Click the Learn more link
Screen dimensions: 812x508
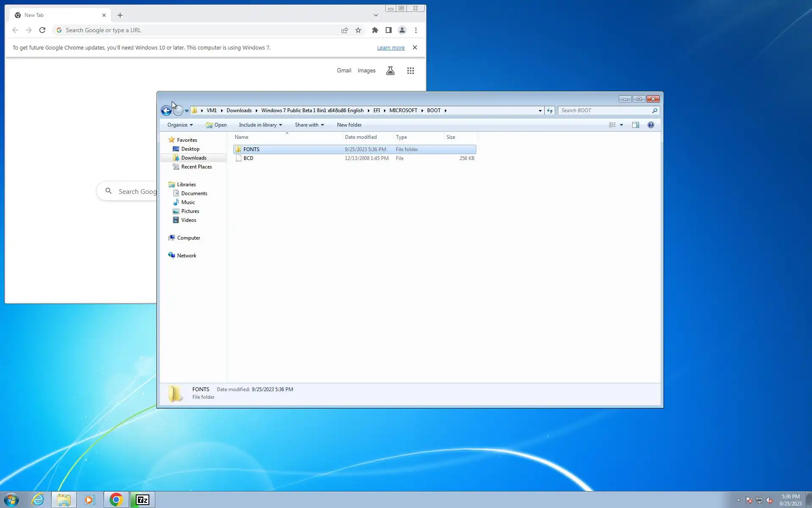tap(390, 48)
